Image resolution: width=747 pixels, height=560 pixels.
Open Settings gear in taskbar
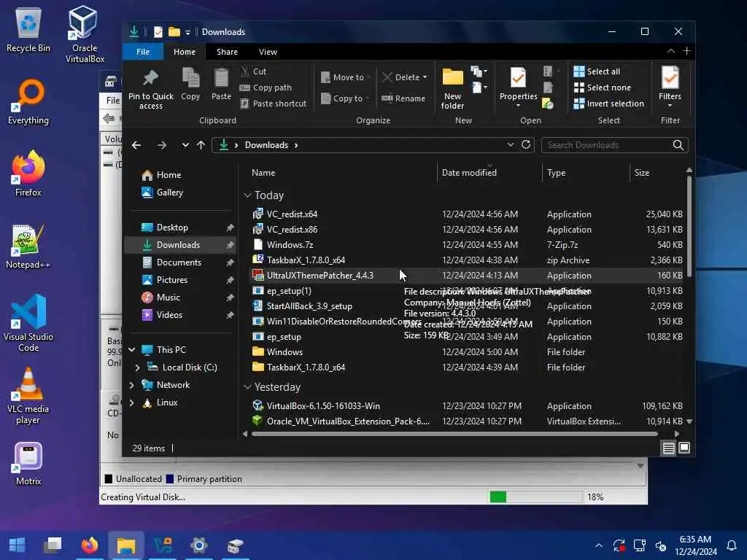pyautogui.click(x=199, y=545)
